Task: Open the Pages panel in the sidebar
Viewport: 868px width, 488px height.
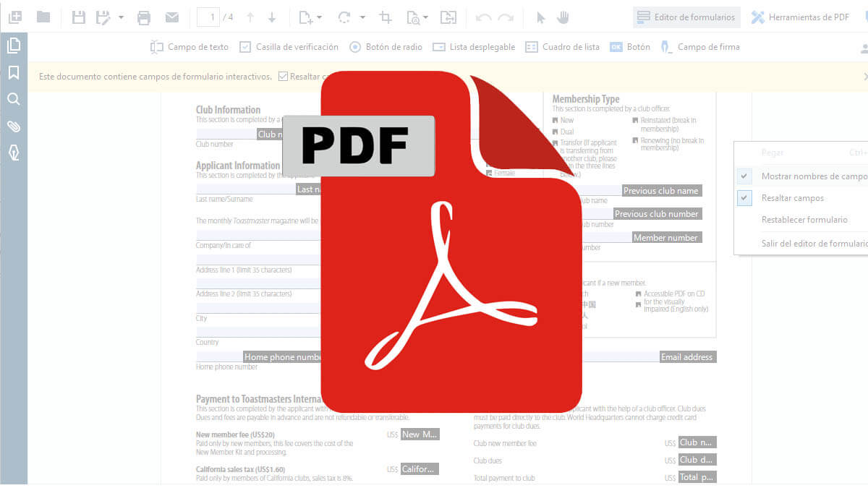Action: click(13, 46)
